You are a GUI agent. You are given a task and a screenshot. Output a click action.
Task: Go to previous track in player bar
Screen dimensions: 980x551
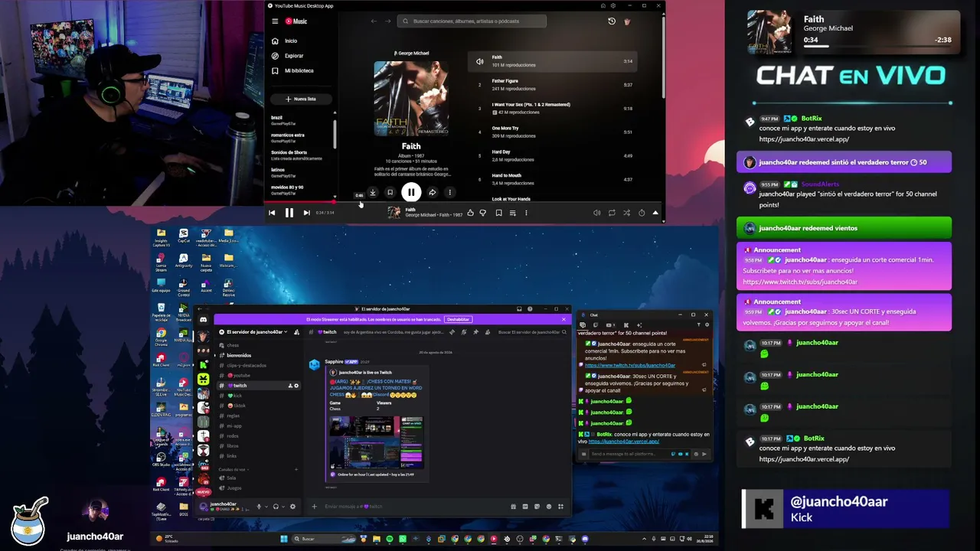click(272, 213)
